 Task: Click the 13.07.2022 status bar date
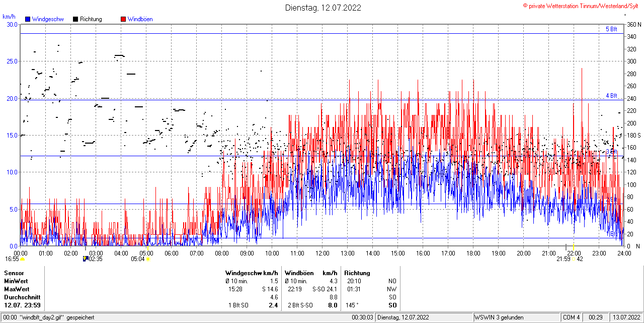coord(626,317)
